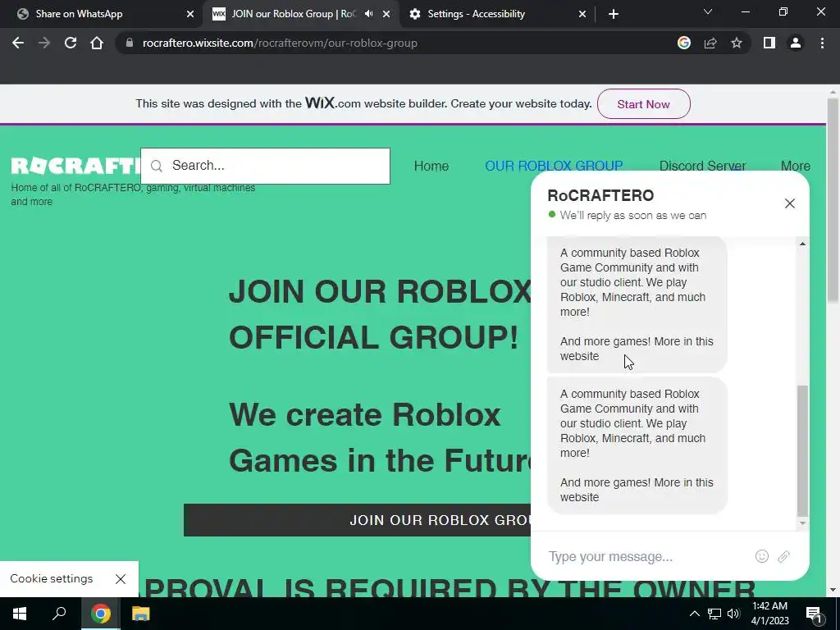840x630 pixels.
Task: Click the chat Type your message field
Action: click(x=646, y=557)
